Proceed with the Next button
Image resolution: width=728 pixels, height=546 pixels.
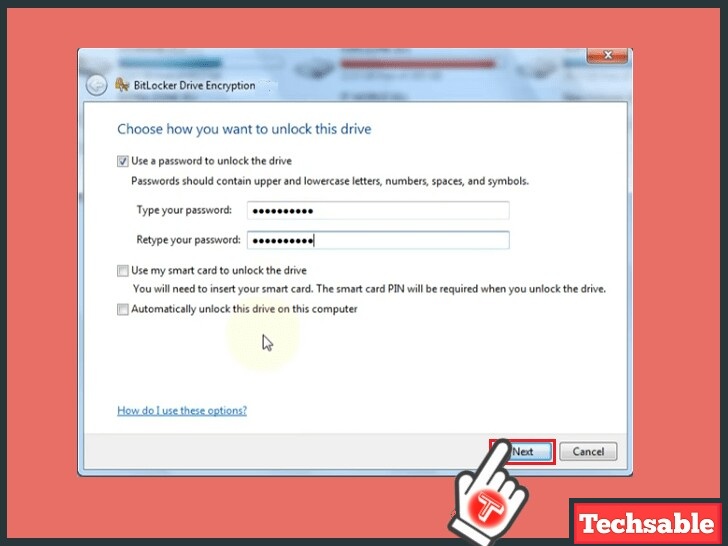coord(523,452)
